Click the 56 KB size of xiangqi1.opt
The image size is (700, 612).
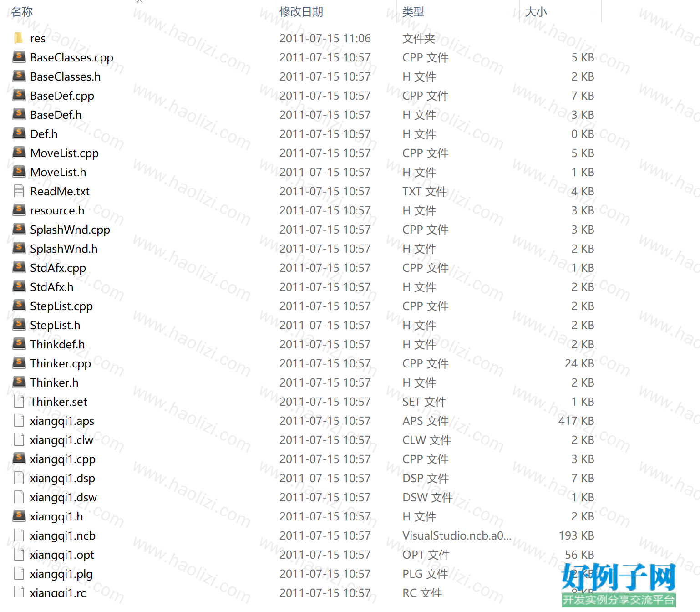(579, 555)
